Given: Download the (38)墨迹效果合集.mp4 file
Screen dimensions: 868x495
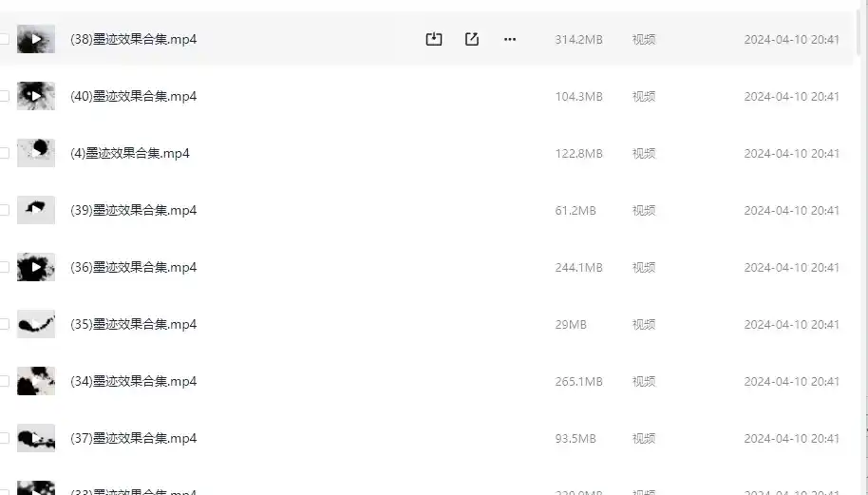Looking at the screenshot, I should (434, 39).
